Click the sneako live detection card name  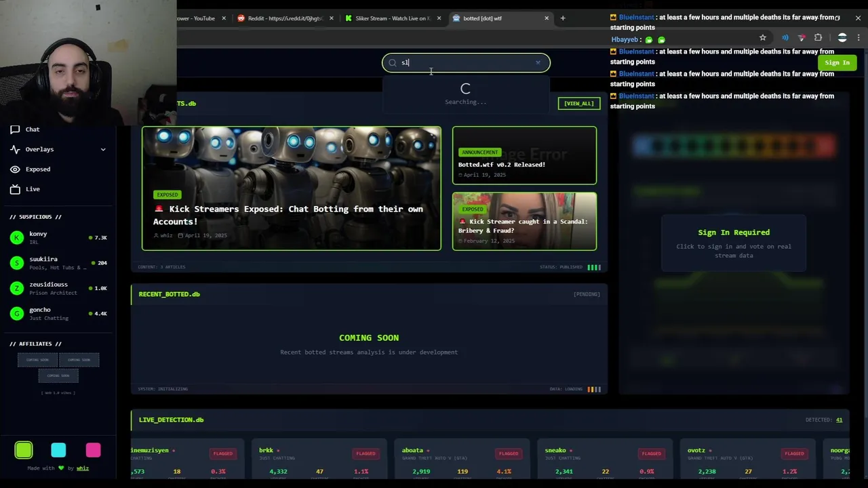click(x=555, y=450)
